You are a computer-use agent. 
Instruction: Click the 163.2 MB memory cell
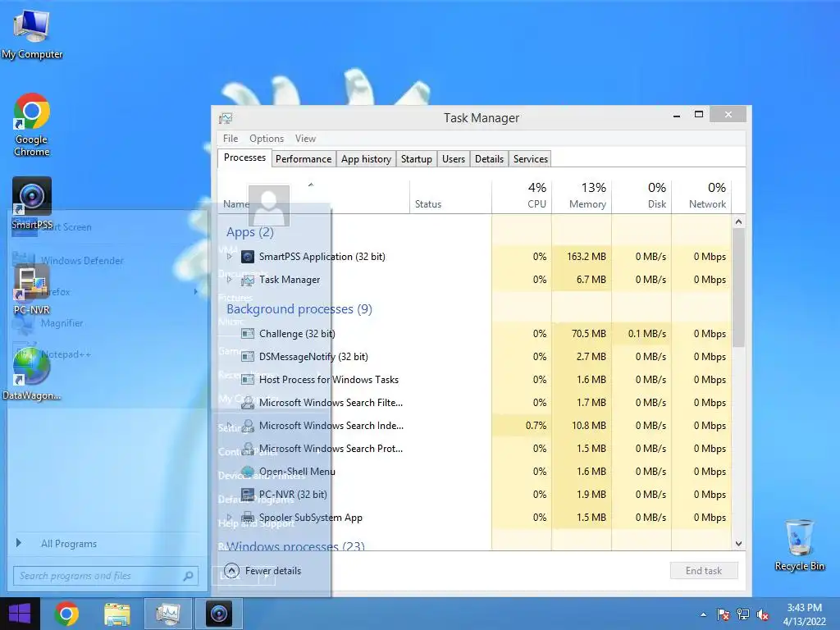tap(582, 257)
